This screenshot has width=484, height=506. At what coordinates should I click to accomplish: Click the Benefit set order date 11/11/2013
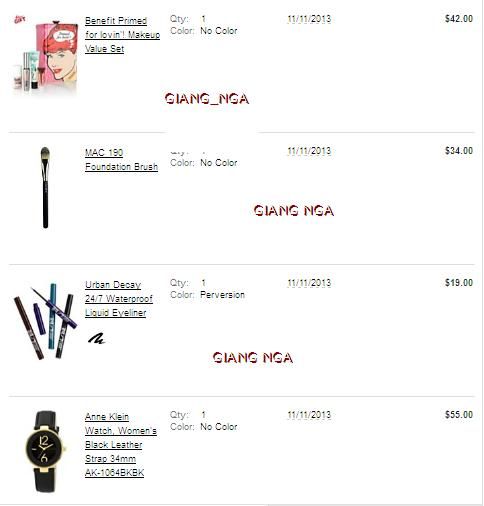[x=309, y=19]
